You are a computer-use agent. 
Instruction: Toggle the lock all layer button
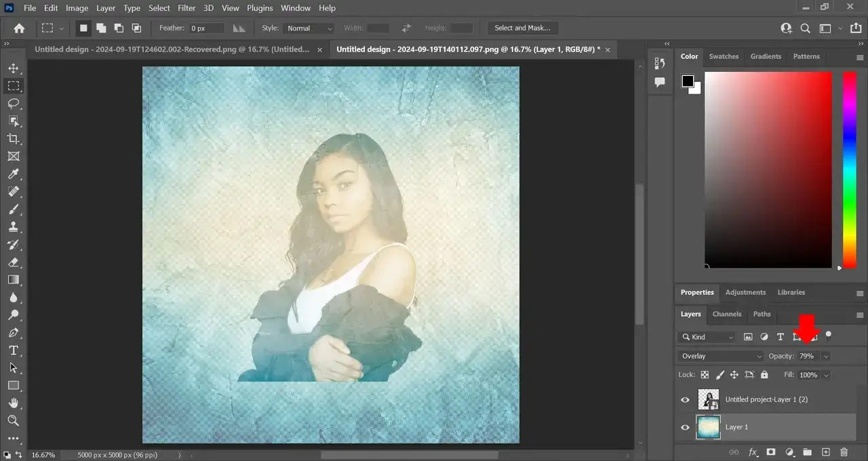click(x=764, y=375)
